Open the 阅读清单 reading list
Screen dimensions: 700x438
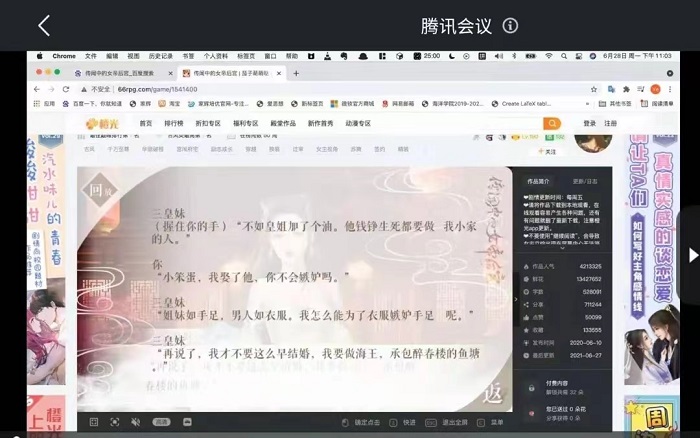coord(657,104)
